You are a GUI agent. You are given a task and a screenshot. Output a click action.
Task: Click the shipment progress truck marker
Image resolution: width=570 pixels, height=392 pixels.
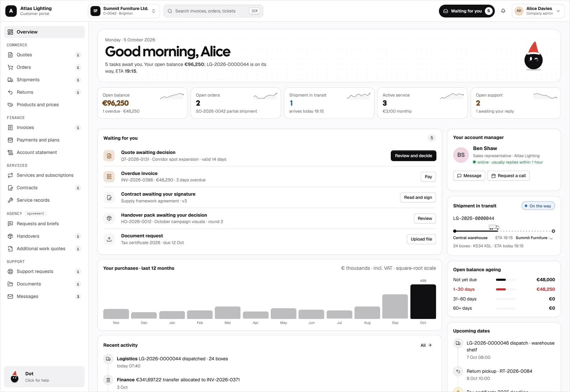[x=494, y=227]
